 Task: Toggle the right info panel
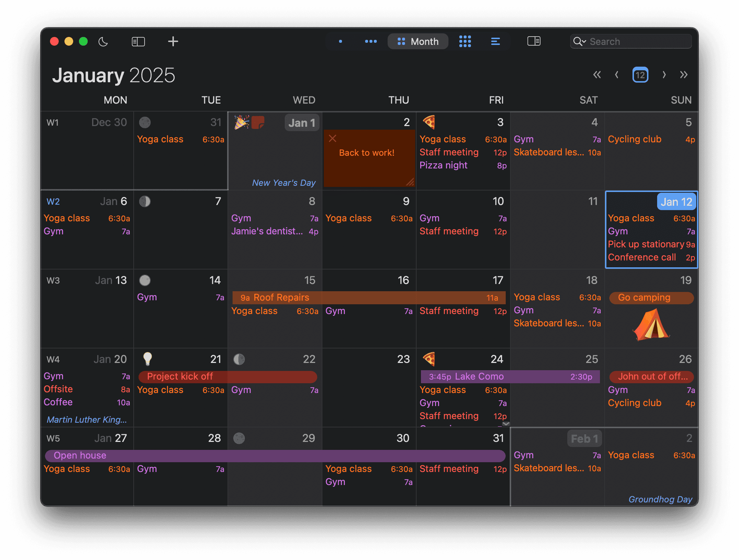533,41
